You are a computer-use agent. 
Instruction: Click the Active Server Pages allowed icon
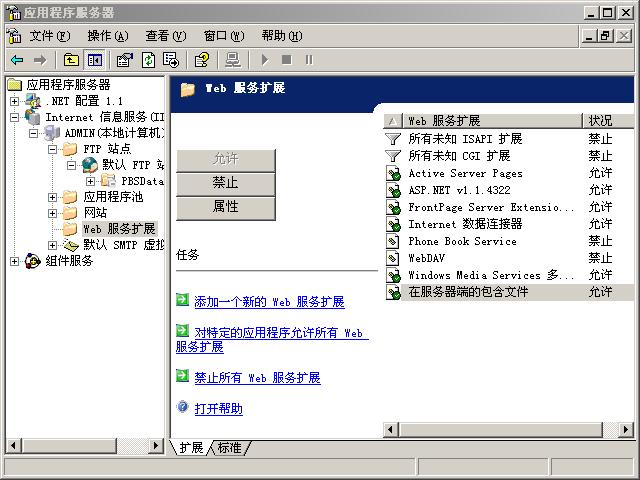(393, 173)
